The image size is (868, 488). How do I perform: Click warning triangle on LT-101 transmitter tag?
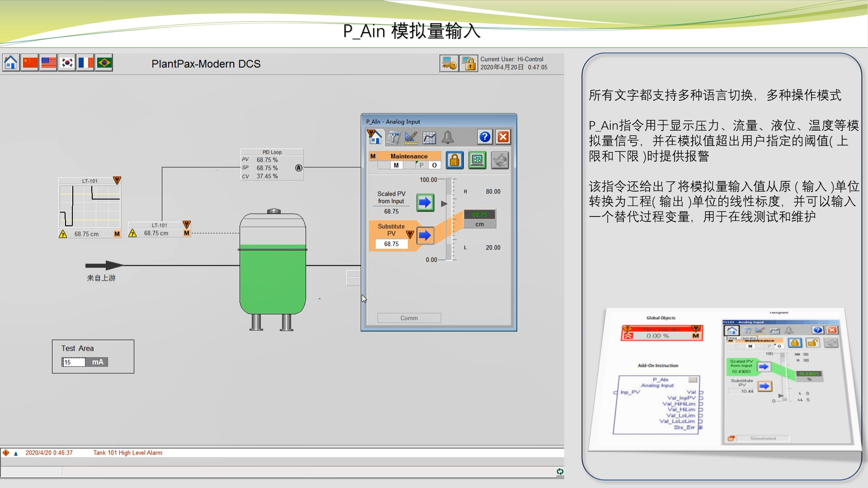(132, 233)
